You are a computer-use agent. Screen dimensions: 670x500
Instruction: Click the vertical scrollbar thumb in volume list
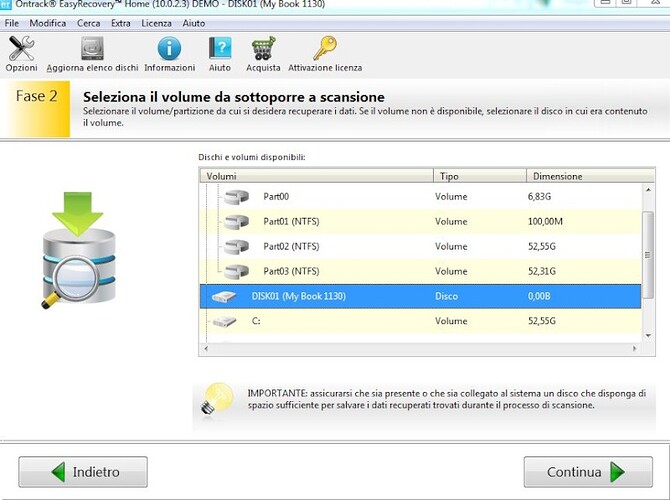(x=648, y=255)
